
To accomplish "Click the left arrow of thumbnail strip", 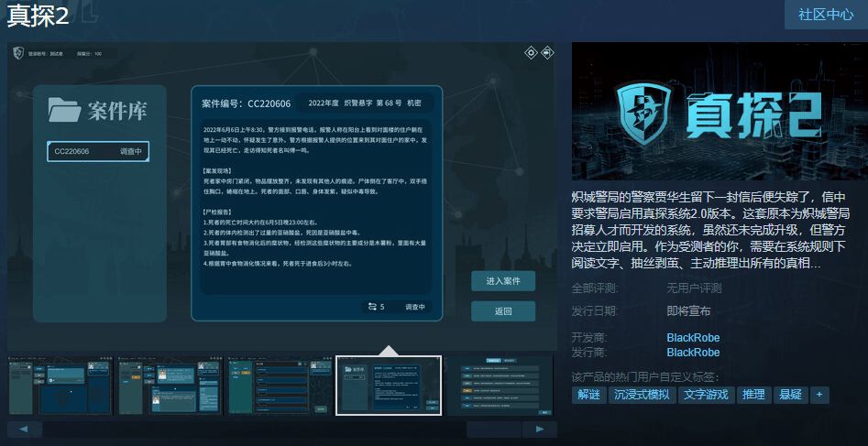I will (x=25, y=429).
